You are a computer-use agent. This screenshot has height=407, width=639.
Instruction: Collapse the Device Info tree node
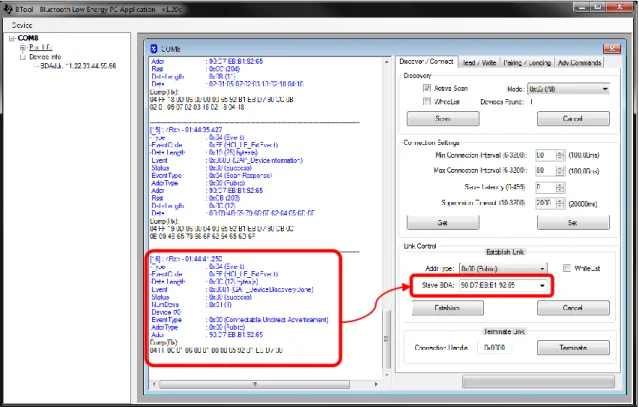[x=22, y=57]
